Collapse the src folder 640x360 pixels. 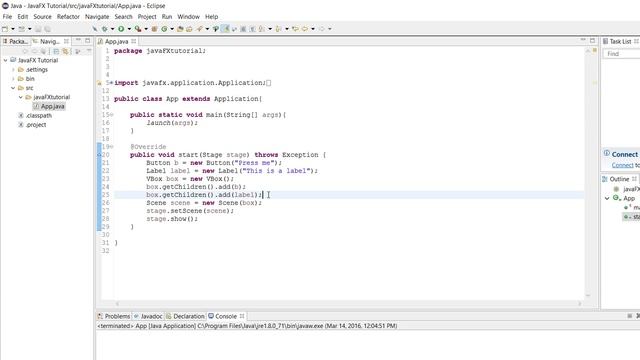13,88
